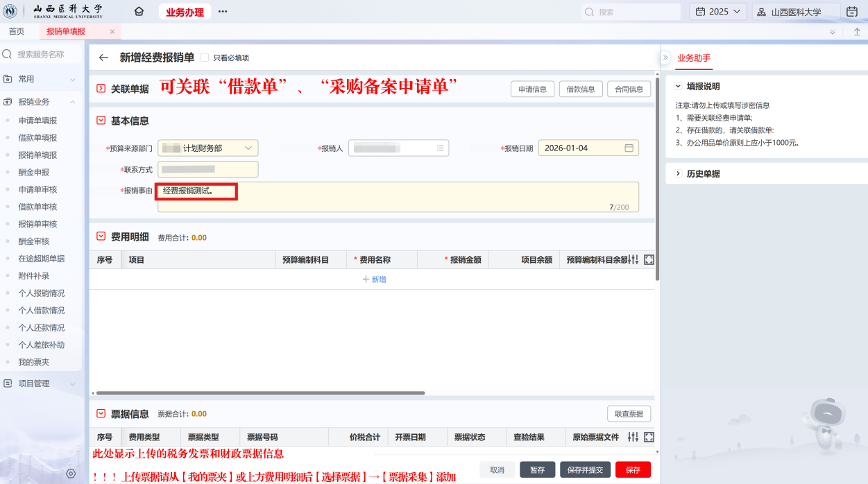This screenshot has width=868, height=484.
Task: Expand the 关联单据 section toggle
Action: click(x=101, y=89)
